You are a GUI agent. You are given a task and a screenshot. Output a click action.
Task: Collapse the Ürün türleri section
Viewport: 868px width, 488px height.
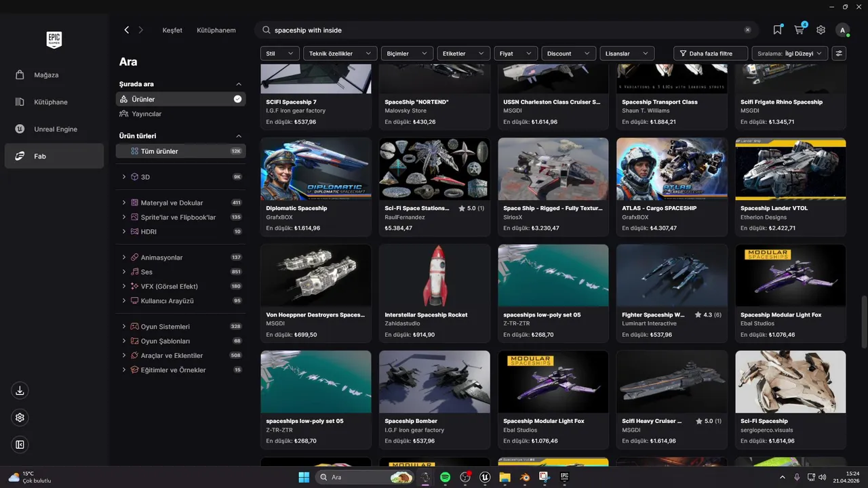pyautogui.click(x=238, y=136)
